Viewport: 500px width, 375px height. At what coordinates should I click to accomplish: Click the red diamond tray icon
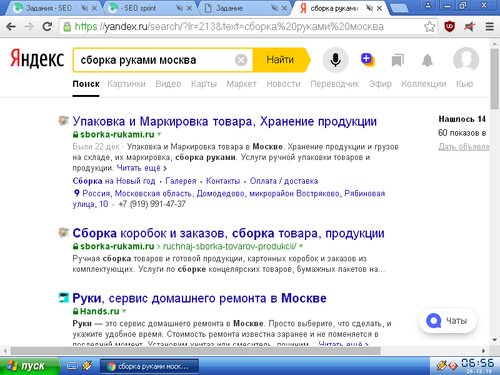coord(453,366)
